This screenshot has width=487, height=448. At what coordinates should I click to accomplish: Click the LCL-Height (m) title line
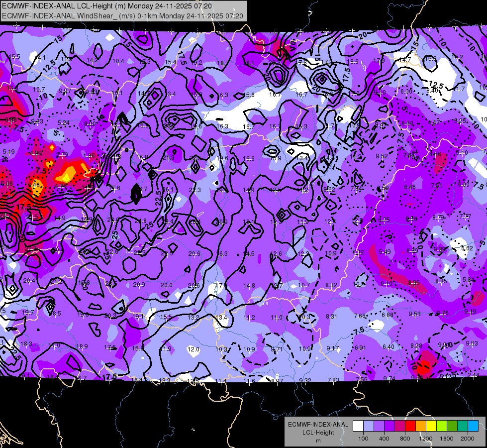pyautogui.click(x=107, y=6)
